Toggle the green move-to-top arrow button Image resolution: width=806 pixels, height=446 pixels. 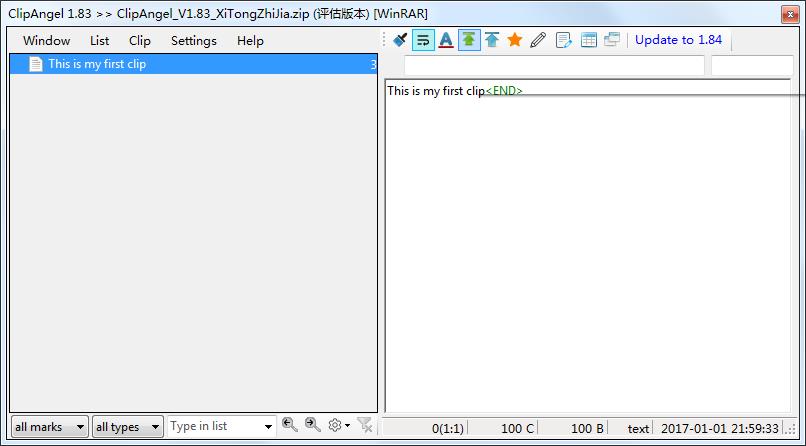pos(469,40)
